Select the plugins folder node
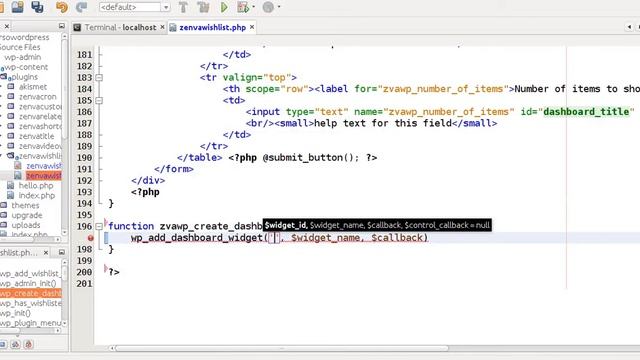The height and width of the screenshot is (360, 640). point(24,77)
